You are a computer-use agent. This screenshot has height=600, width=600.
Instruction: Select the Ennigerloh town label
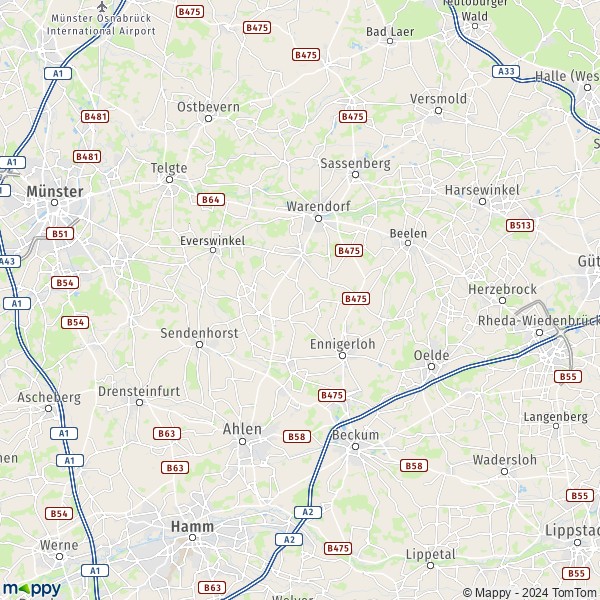pyautogui.click(x=342, y=344)
